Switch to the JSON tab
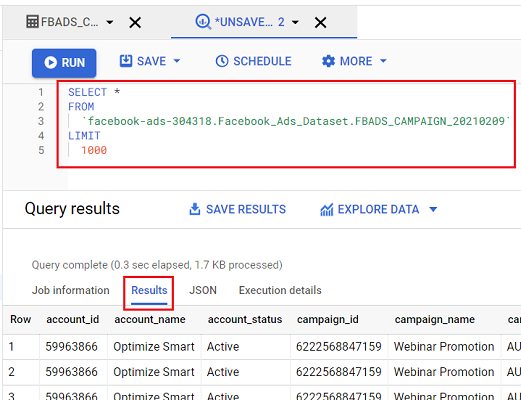 click(203, 290)
